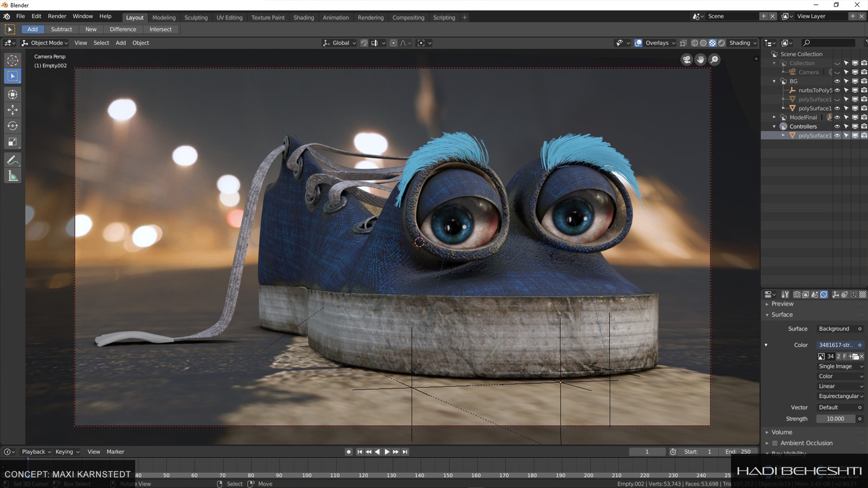Open the Object properties tab

tap(836, 294)
